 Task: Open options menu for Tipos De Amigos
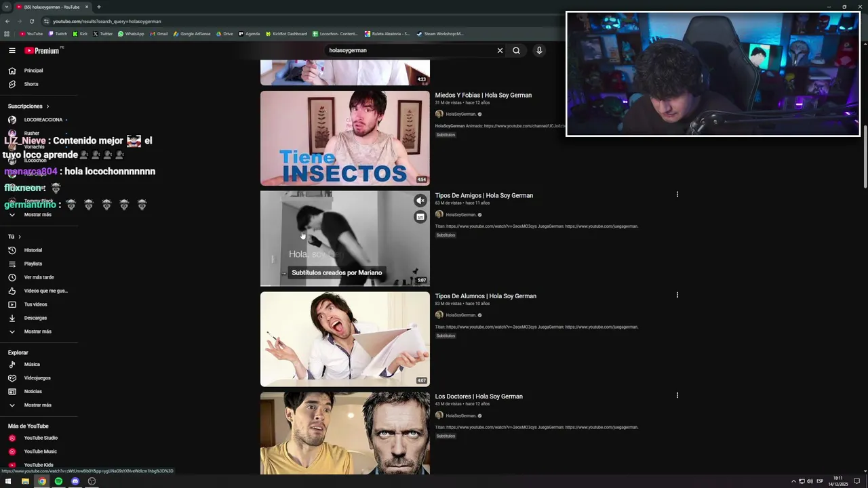pyautogui.click(x=677, y=195)
